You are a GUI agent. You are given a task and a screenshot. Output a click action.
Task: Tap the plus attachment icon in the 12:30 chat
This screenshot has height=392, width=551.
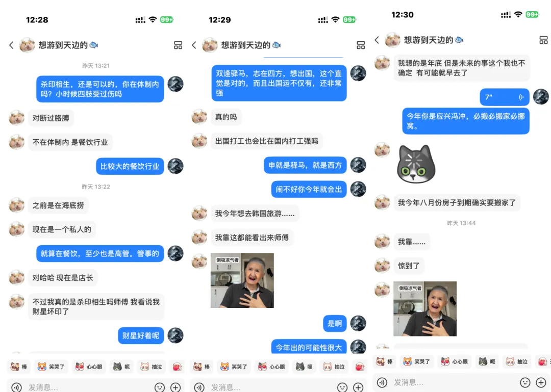coord(541,382)
